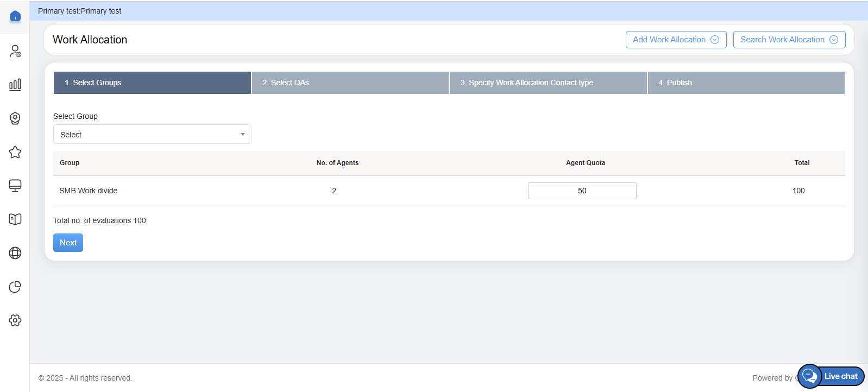Select the star icon in the sidebar
868x392 pixels.
tap(15, 152)
